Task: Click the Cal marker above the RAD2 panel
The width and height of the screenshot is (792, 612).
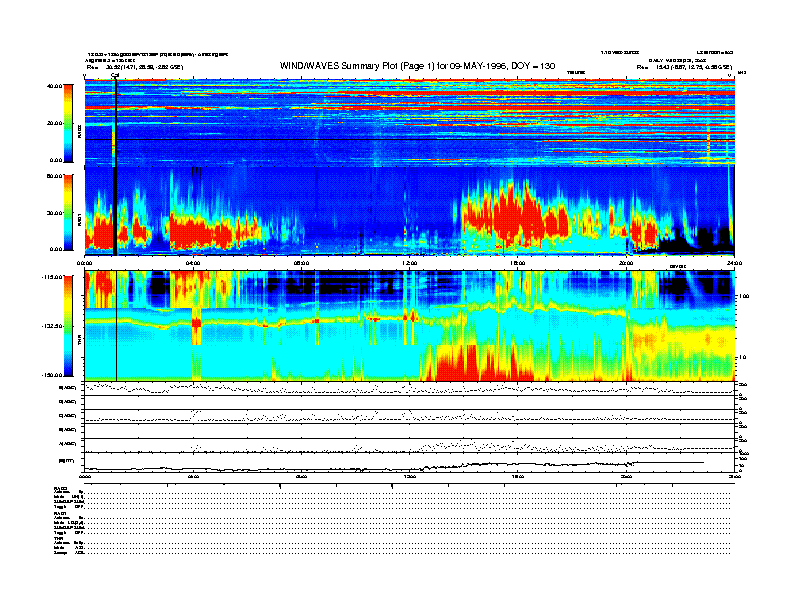Action: point(115,76)
